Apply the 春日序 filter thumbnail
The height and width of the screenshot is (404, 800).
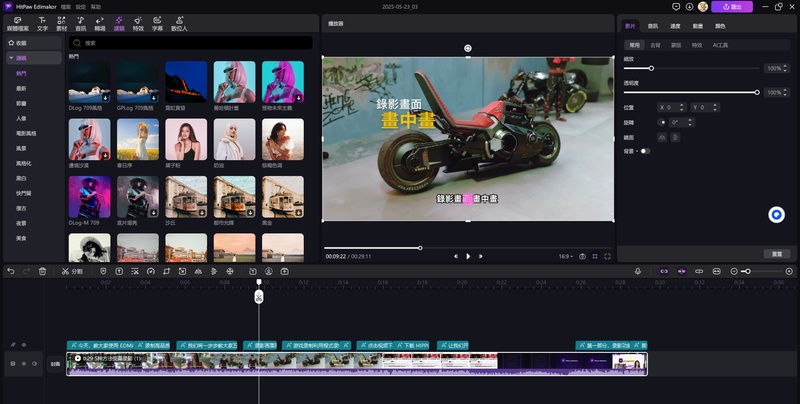[x=138, y=139]
